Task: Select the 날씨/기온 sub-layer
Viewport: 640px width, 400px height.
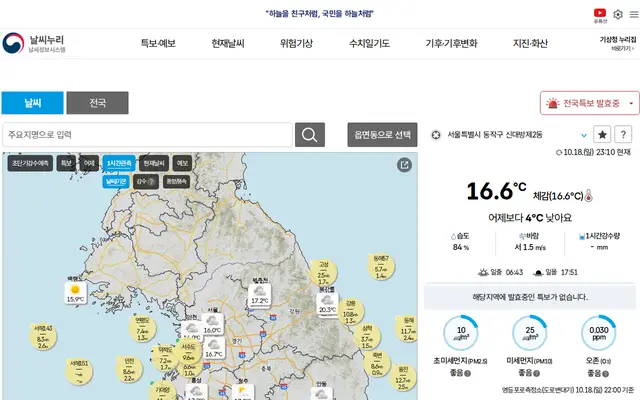Action: click(116, 181)
